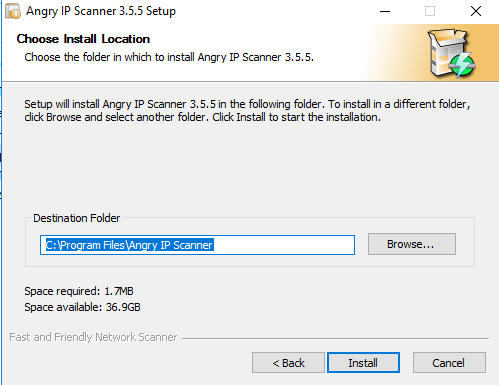Minimize the setup window
This screenshot has width=499, height=385.
pyautogui.click(x=385, y=11)
